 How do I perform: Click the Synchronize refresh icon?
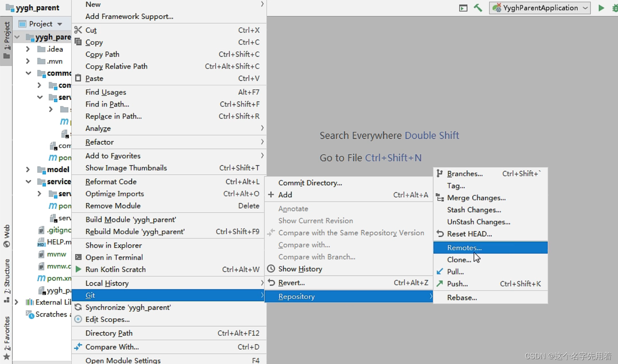tap(78, 307)
